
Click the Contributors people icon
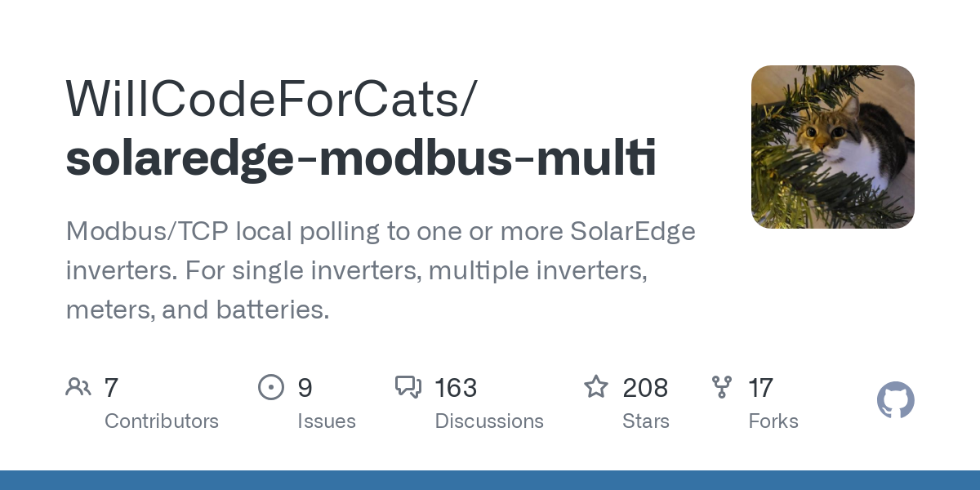coord(78,387)
